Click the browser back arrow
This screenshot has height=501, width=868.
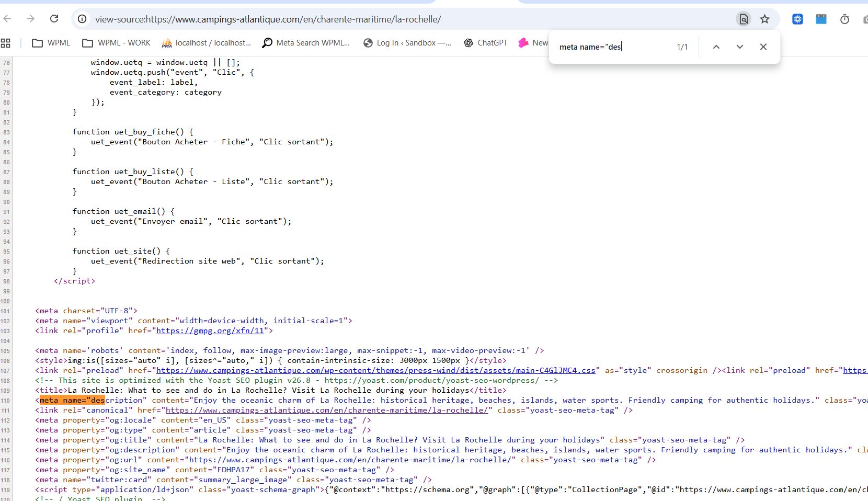coord(7,19)
